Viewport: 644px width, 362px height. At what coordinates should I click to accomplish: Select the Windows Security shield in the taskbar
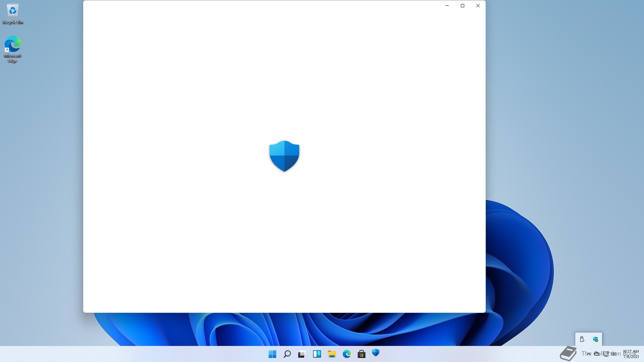376,353
